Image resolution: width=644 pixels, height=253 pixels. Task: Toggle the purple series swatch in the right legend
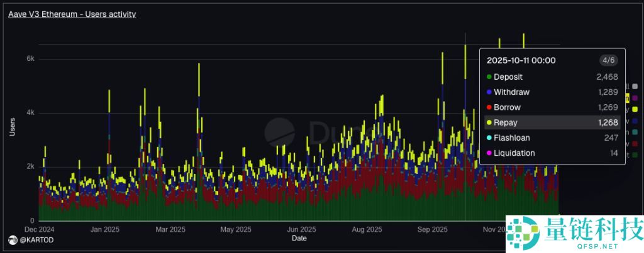(634, 98)
